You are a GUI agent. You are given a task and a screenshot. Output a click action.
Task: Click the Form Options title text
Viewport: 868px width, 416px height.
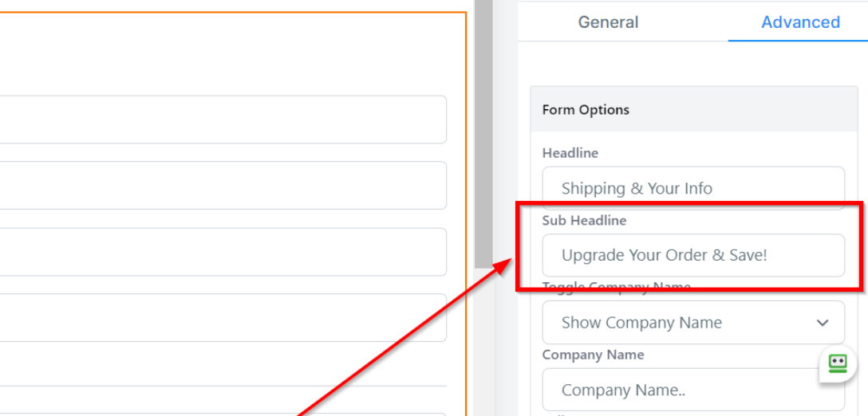[x=586, y=110]
